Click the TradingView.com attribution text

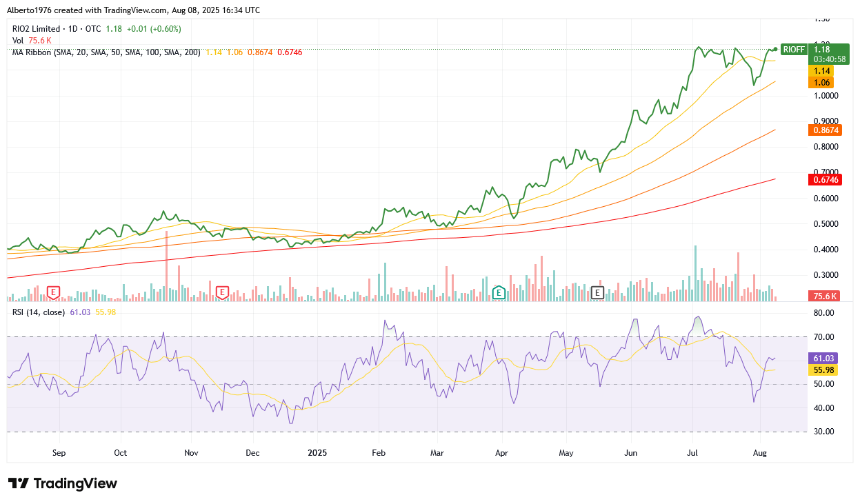(135, 10)
